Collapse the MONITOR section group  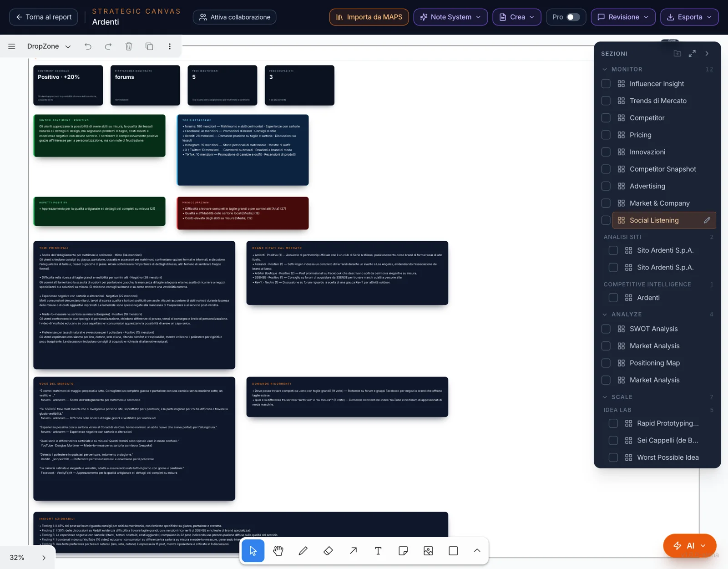coord(605,70)
